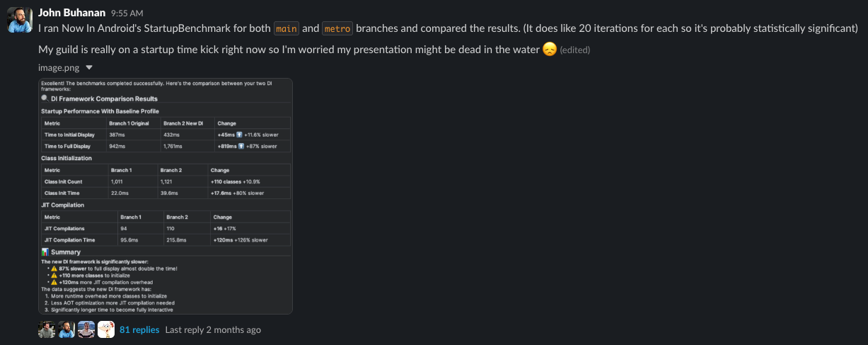
Task: Click the bar chart Summary icon in image
Action: 45,252
